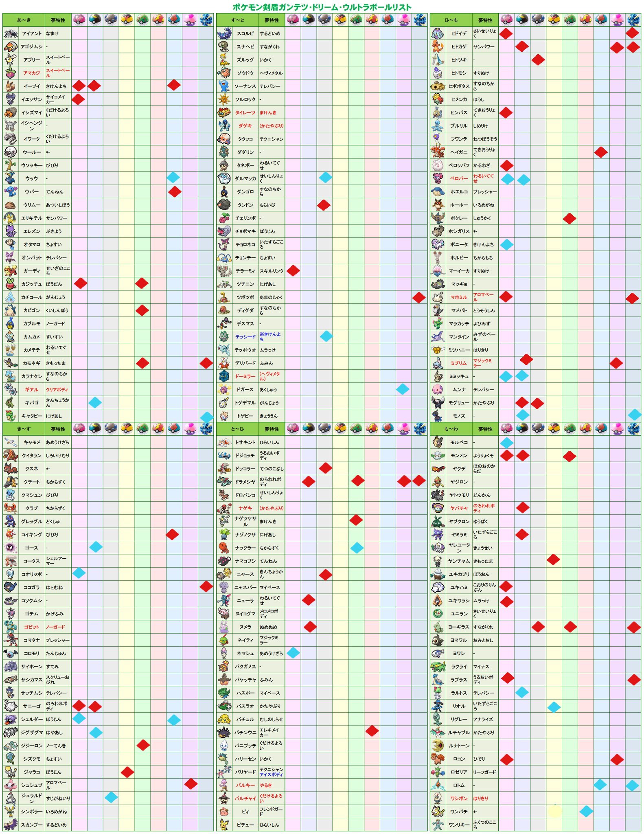The width and height of the screenshot is (644, 834).
Task: Click the red Dream Ball marker in シュシュプ row
Action: click(191, 784)
